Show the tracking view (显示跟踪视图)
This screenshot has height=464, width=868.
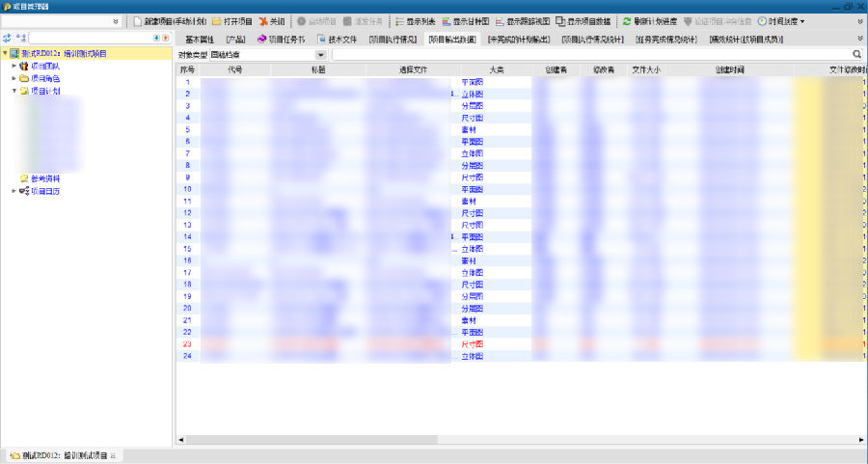523,21
